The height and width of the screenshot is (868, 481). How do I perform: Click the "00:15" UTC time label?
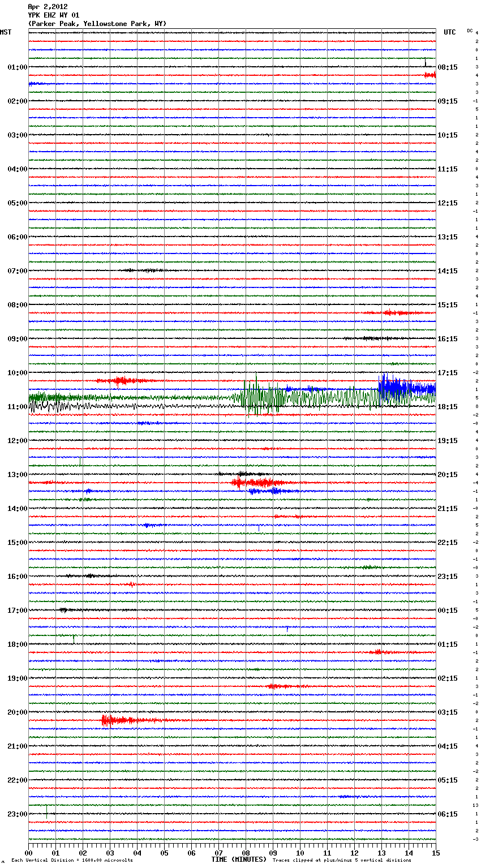(x=448, y=611)
